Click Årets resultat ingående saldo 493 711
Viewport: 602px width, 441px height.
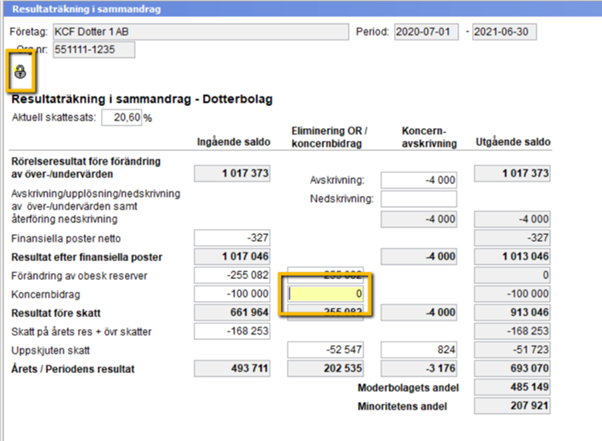232,368
